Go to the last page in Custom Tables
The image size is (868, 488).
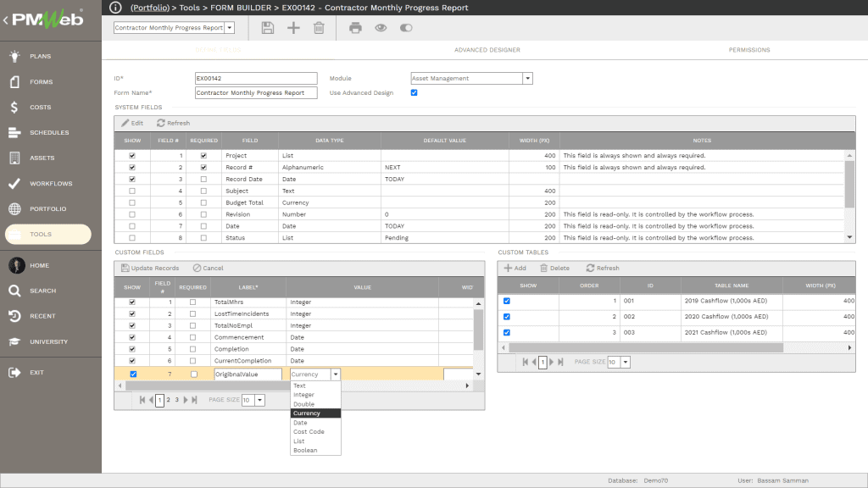point(560,362)
